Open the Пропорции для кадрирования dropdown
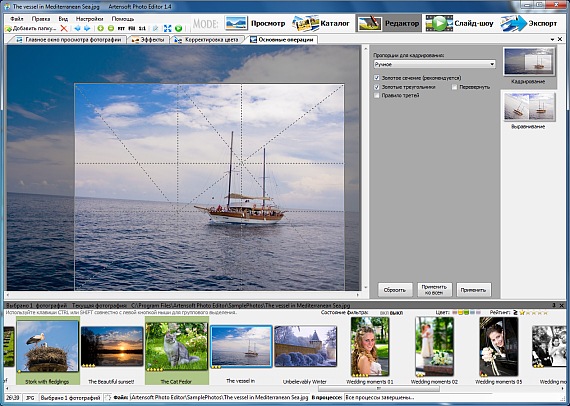Screen dimensions: 570x406 (434, 64)
